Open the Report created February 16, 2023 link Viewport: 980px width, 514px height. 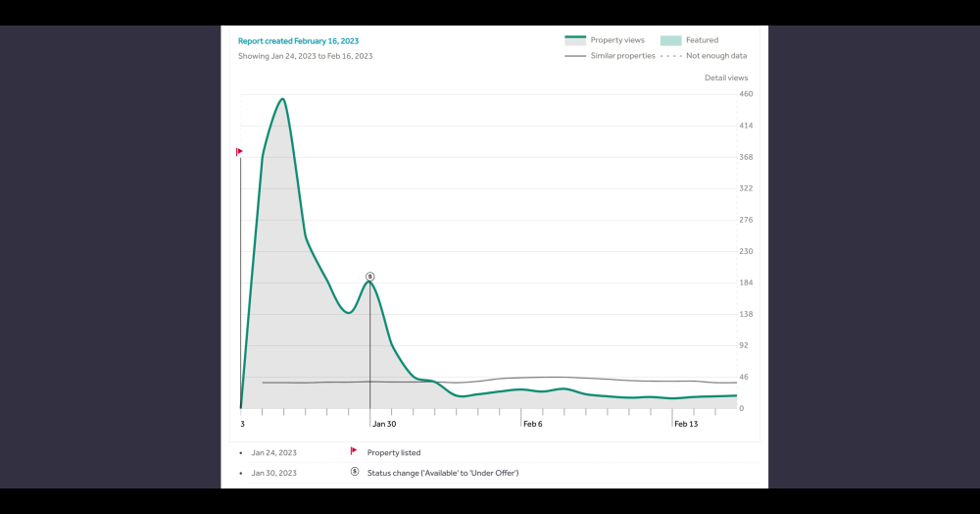(298, 41)
